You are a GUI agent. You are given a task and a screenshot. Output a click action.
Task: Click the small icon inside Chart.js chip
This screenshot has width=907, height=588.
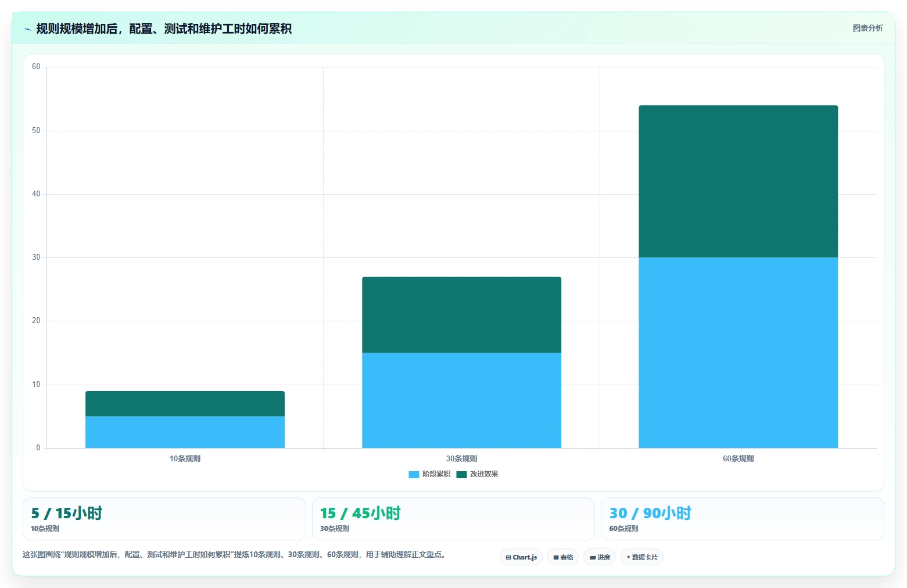pos(508,558)
